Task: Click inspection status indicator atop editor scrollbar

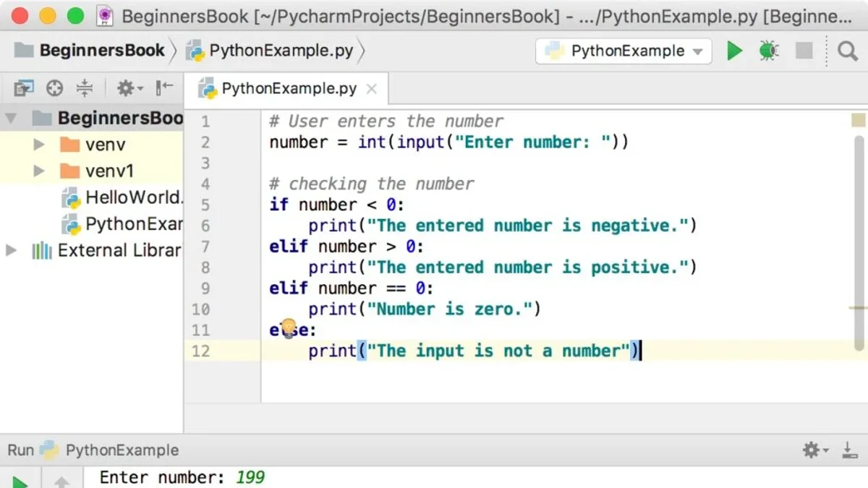Action: (x=858, y=121)
